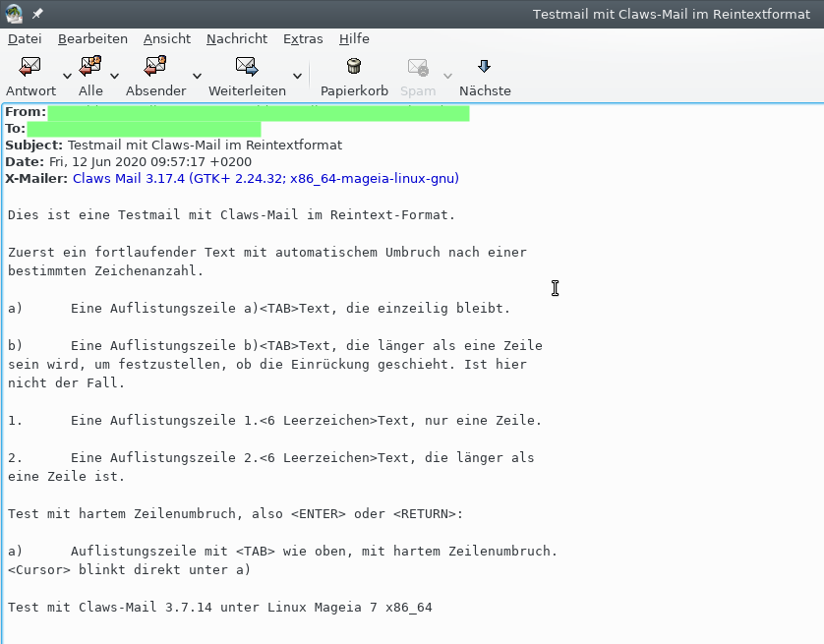Click line 'Auflistungszeile mit <TAB> wie oben'

click(x=283, y=551)
